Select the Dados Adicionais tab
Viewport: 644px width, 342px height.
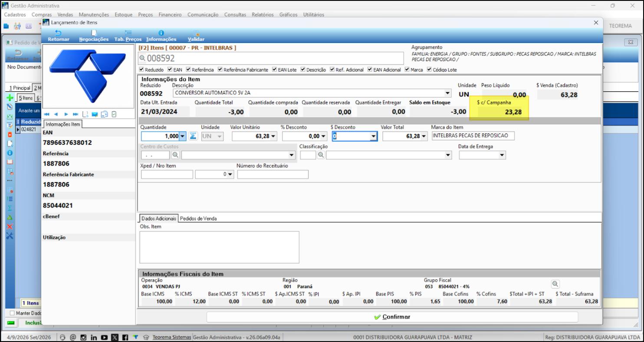click(x=159, y=219)
